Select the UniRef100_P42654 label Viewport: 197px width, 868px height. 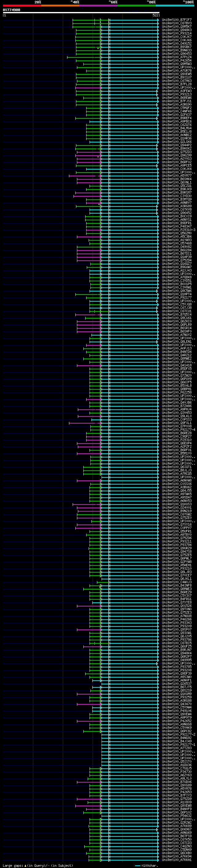(x=176, y=60)
